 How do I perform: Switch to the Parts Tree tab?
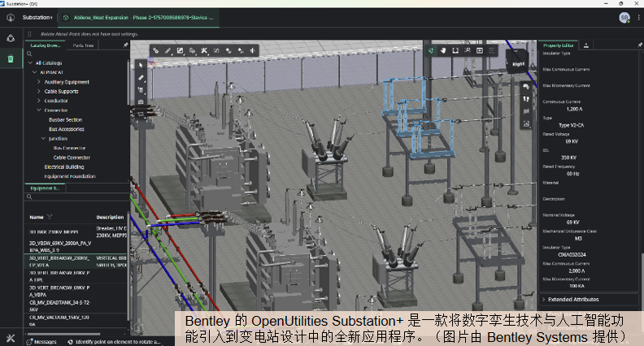tap(84, 45)
